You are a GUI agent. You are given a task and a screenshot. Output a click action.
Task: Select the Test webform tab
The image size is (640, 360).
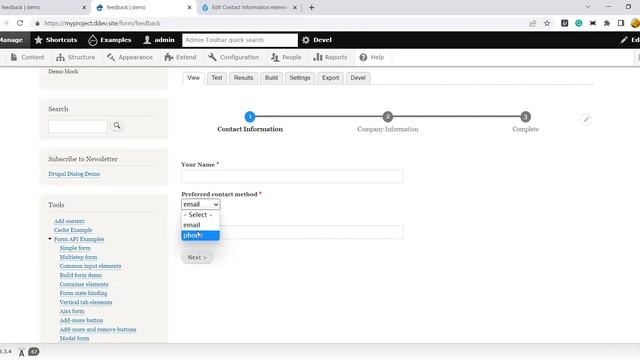217,78
